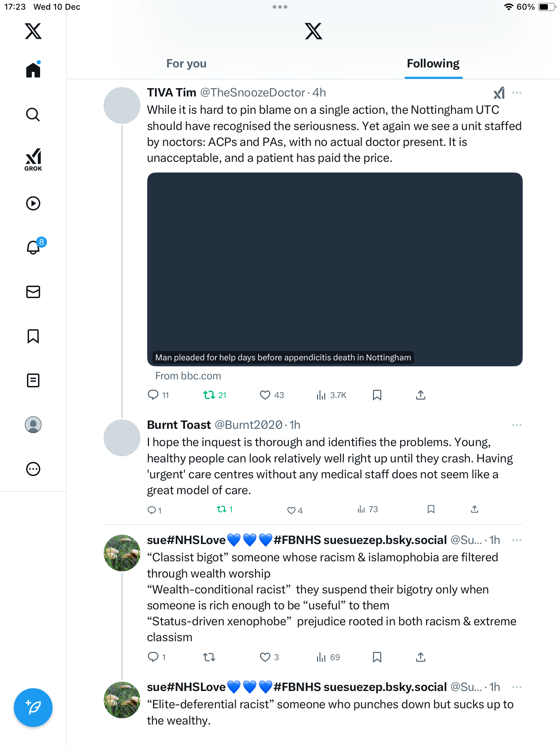Tap the compose post button
The width and height of the screenshot is (560, 747).
click(x=33, y=708)
